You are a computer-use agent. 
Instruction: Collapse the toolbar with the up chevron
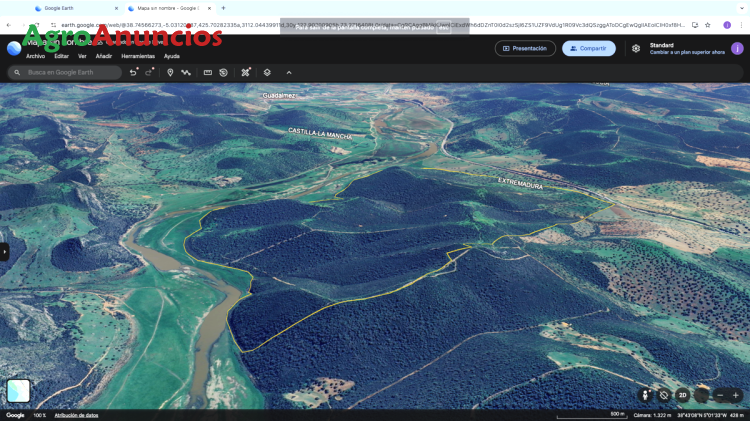[x=289, y=72]
